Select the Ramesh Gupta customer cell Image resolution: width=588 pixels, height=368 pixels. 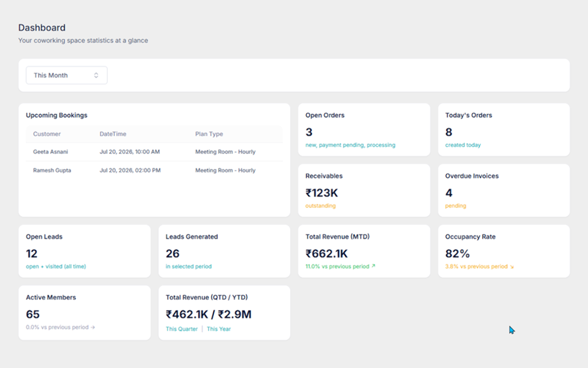point(52,170)
